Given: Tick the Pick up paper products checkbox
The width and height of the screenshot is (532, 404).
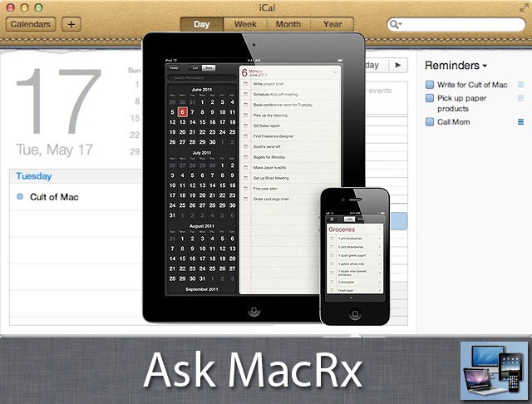Looking at the screenshot, I should tap(430, 98).
